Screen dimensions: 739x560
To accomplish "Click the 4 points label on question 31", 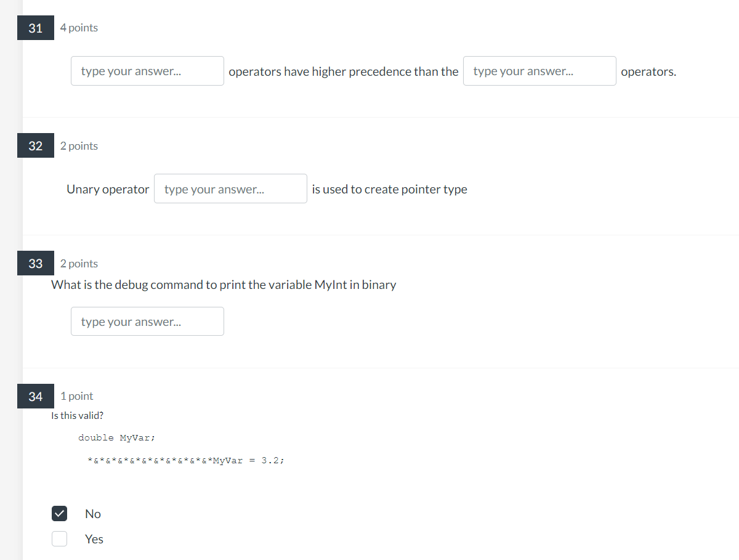I will click(79, 28).
